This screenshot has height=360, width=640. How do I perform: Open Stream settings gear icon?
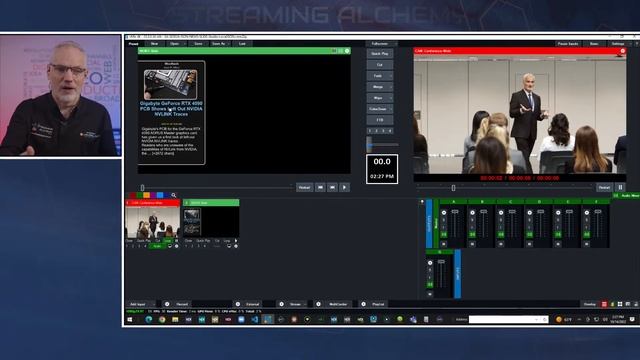[281, 304]
